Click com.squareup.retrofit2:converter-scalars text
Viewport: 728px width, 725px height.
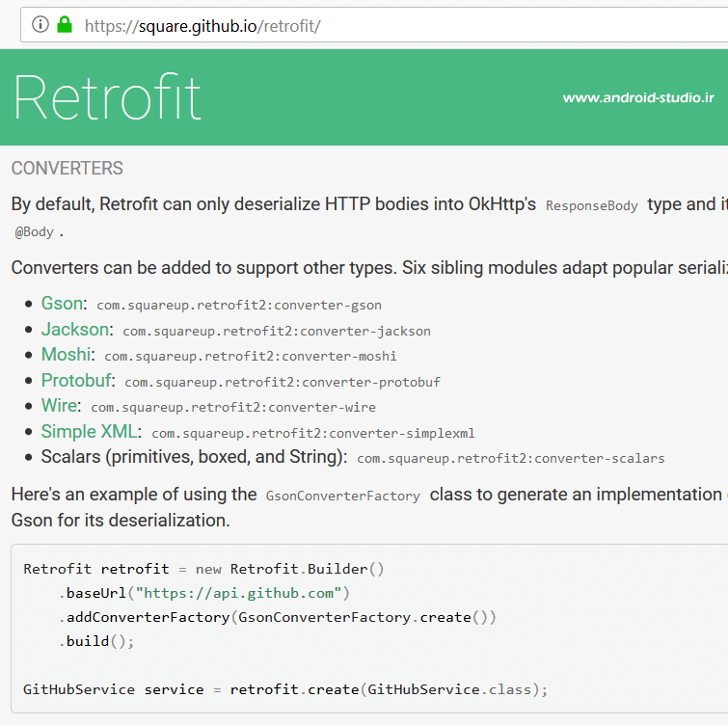point(511,459)
